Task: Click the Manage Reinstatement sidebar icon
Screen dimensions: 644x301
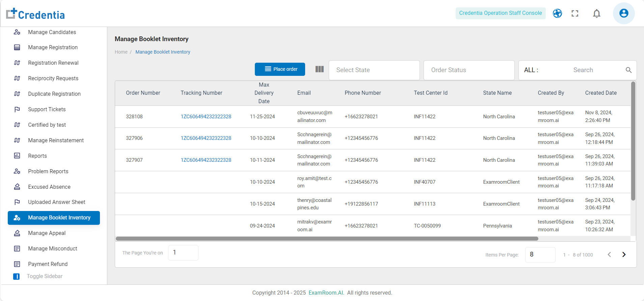Action: coord(17,141)
